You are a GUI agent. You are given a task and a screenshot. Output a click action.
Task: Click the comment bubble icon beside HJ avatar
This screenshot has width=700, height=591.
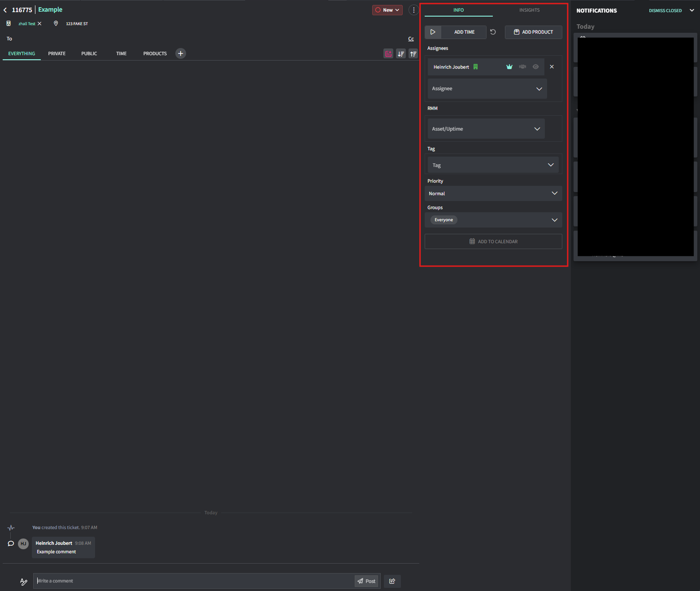[x=11, y=543]
